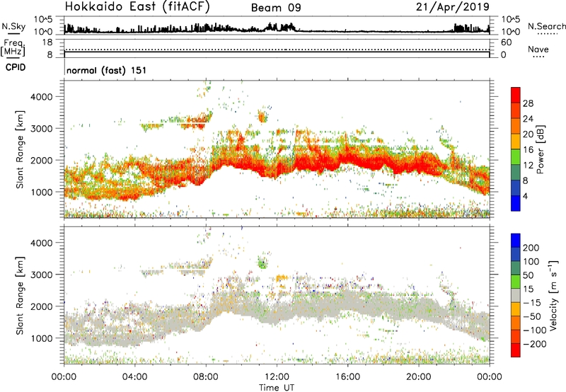Screen dimensions: 566x392
Task: Select the '12:00' time tick label
Action: pyautogui.click(x=277, y=376)
